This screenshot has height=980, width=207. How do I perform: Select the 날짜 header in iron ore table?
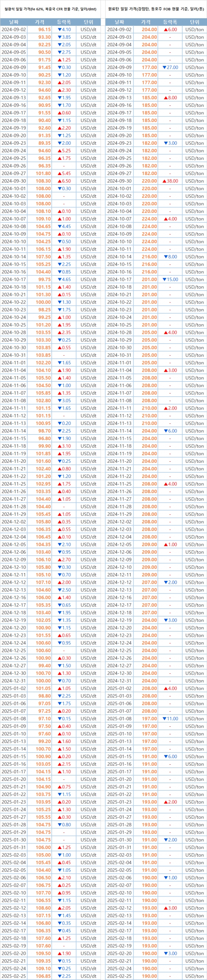(x=14, y=22)
